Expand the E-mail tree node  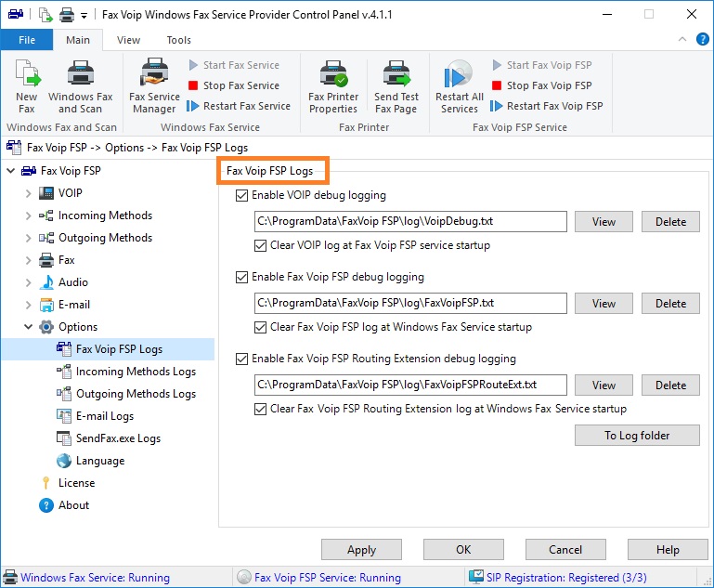click(28, 305)
